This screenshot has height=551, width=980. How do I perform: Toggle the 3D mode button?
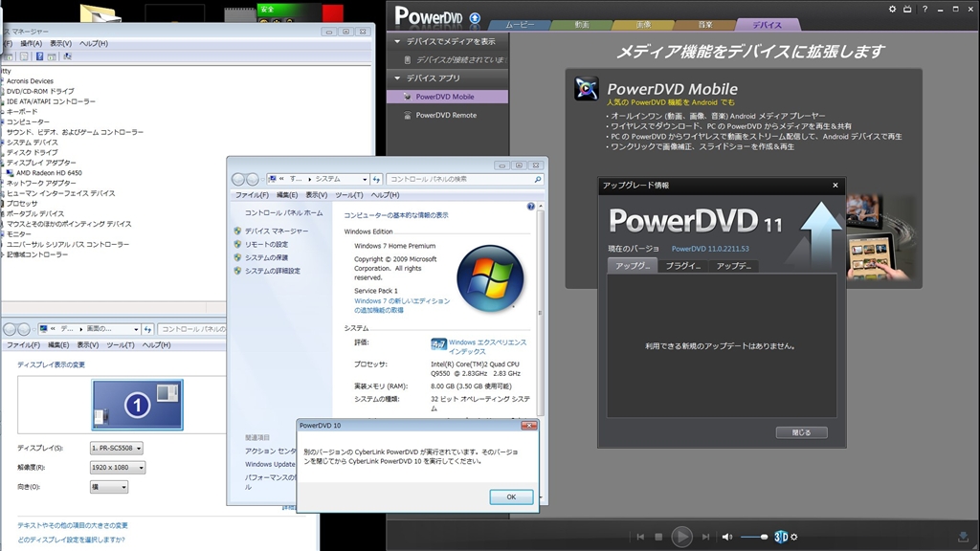pos(781,537)
